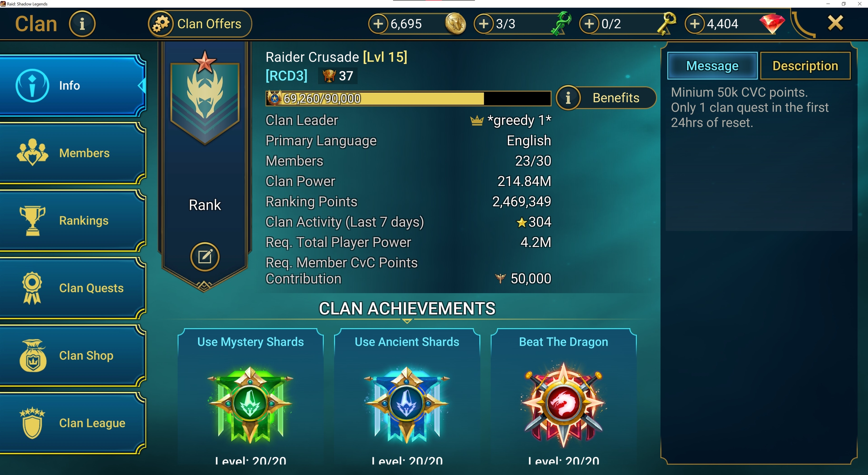Open the Clan League section
The height and width of the screenshot is (475, 868).
click(x=72, y=423)
